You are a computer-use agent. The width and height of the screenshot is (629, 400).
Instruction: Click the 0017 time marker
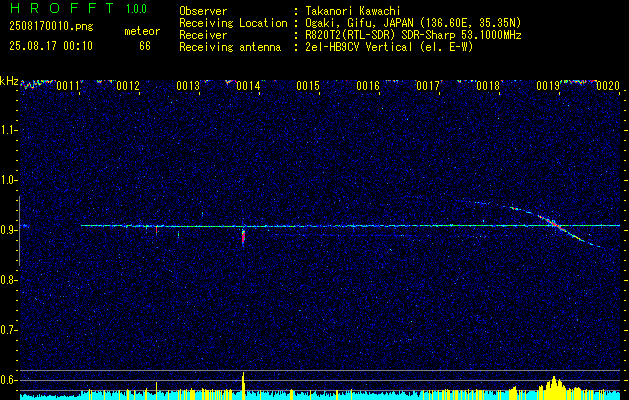(428, 86)
